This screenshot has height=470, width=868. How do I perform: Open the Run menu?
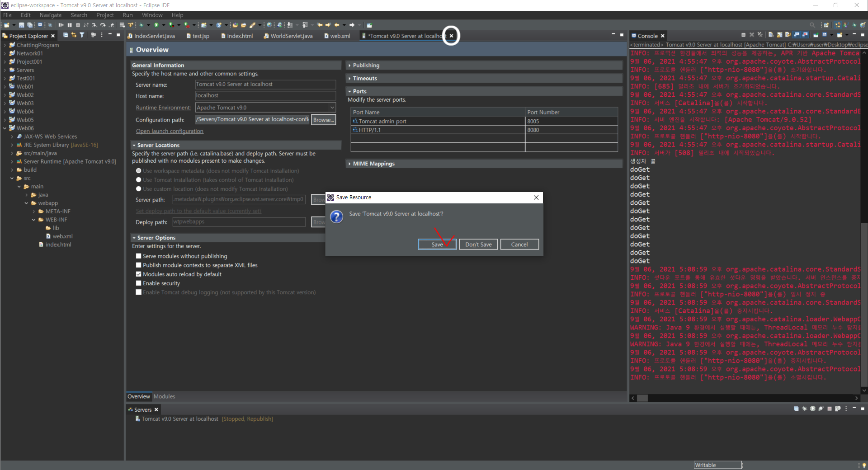coord(128,15)
